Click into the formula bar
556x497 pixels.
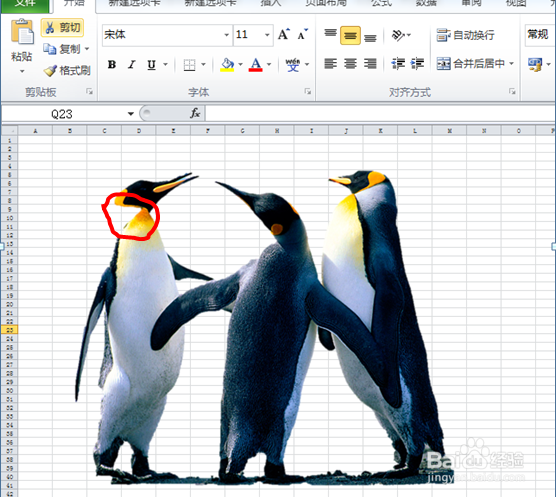click(x=379, y=114)
